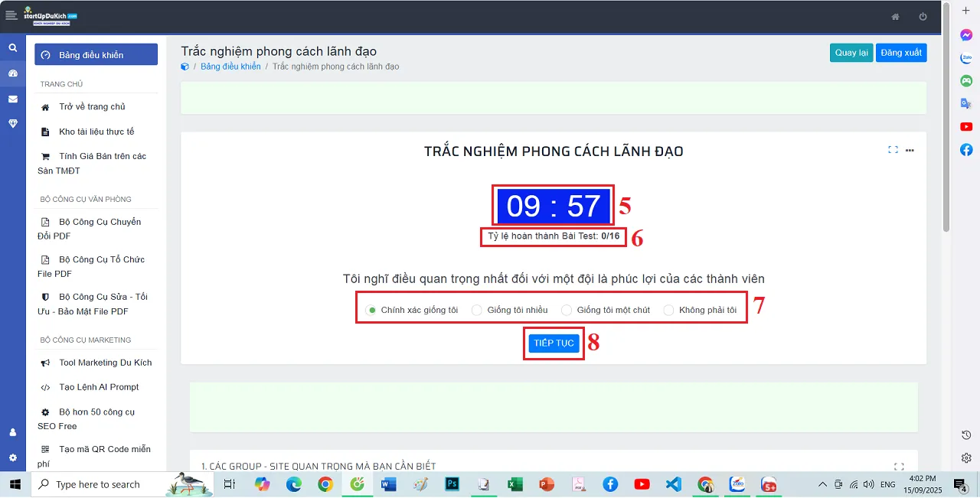Image resolution: width=980 pixels, height=498 pixels.
Task: Add a new sidebar item with plus
Action: 966,10
